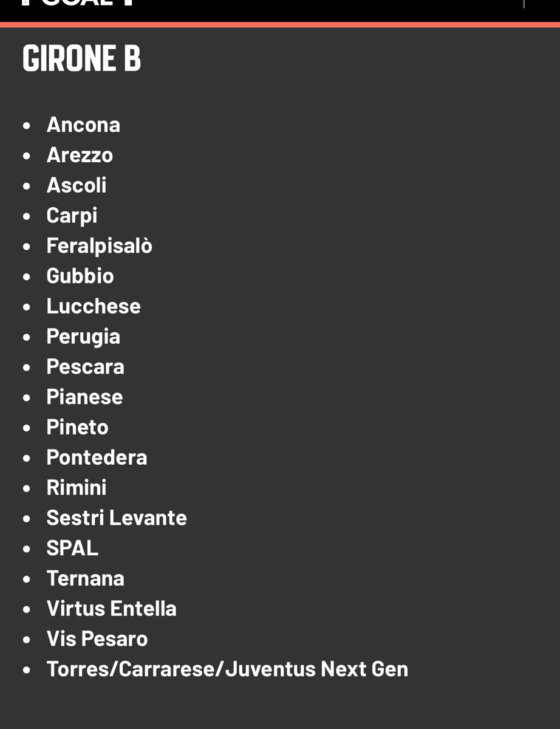Select Ancona in the team list
Viewport: 560px width, 729px height.
pyautogui.click(x=83, y=125)
